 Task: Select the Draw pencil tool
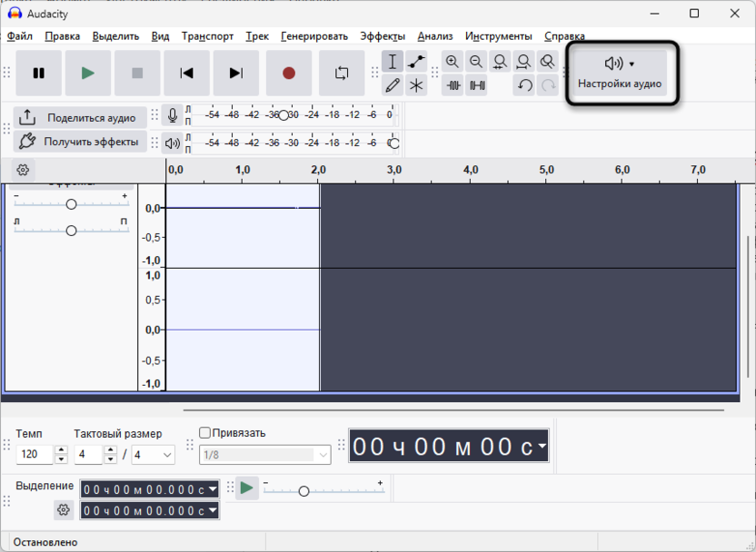click(x=393, y=85)
